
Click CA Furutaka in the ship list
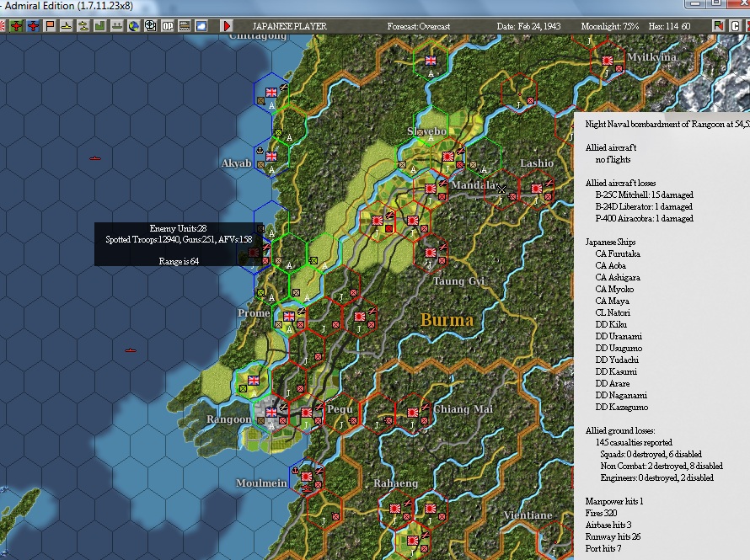(618, 253)
